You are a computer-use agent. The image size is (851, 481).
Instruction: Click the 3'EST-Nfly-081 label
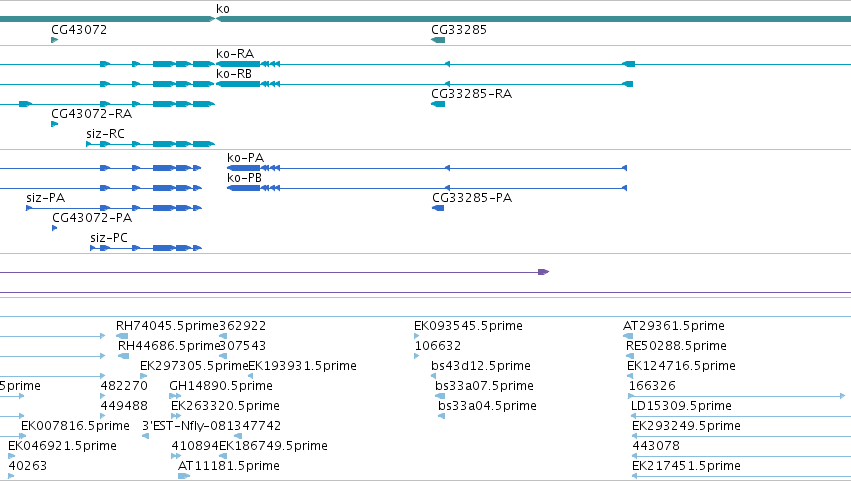(x=188, y=427)
